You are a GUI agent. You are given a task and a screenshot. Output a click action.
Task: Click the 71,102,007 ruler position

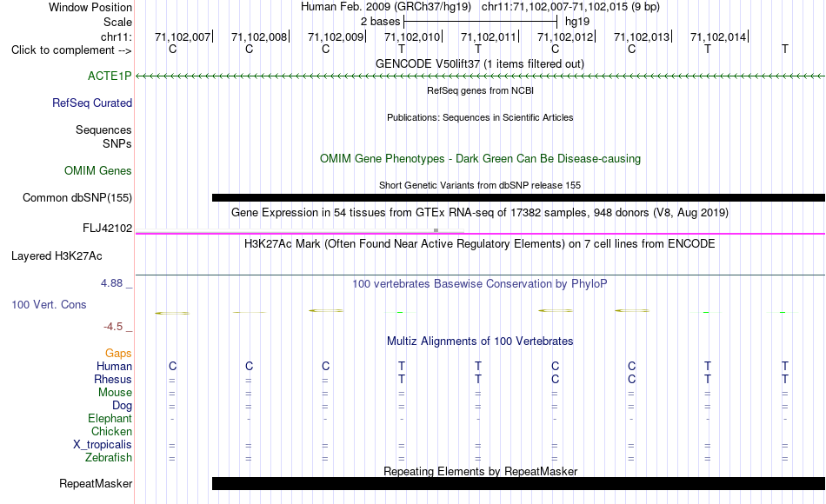click(x=183, y=36)
